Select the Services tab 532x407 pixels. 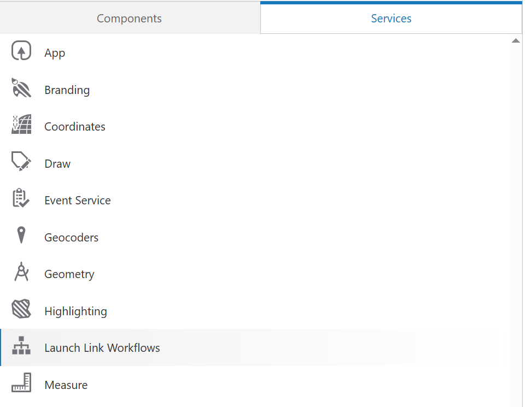(391, 19)
